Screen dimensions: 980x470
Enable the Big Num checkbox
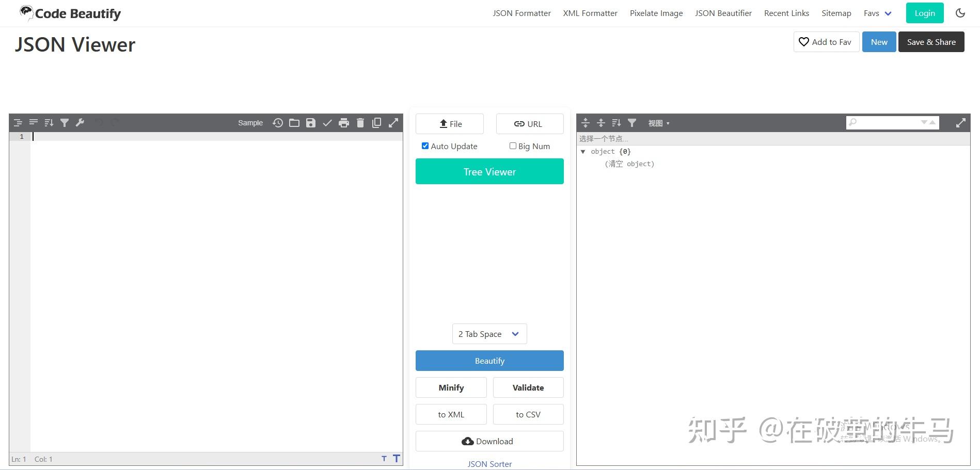[x=513, y=146]
